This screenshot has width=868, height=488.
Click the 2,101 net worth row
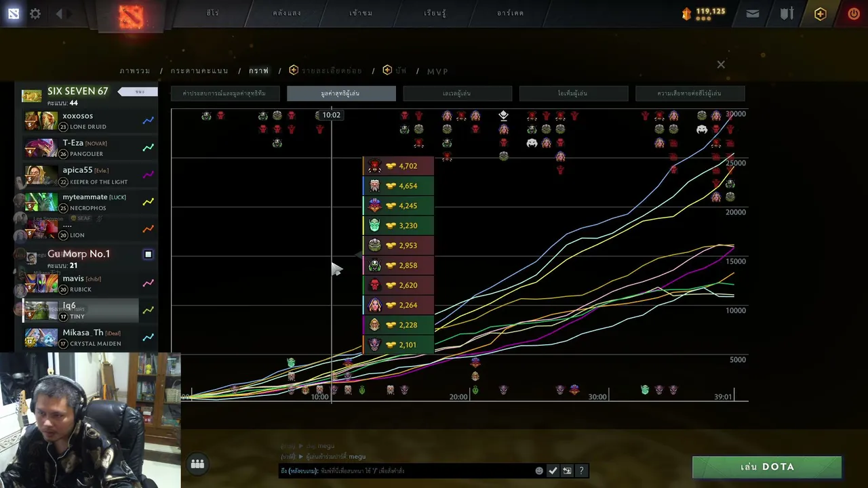click(398, 345)
